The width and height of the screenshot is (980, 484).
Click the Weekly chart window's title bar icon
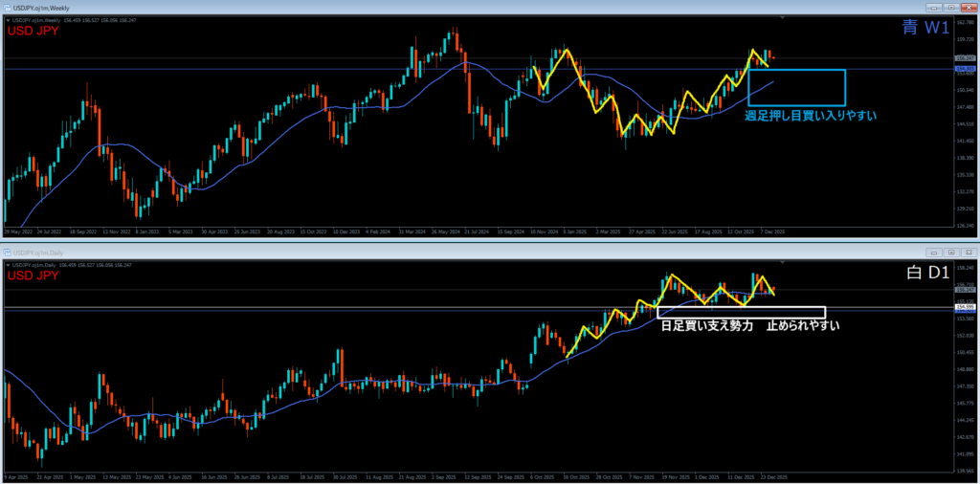tap(7, 8)
